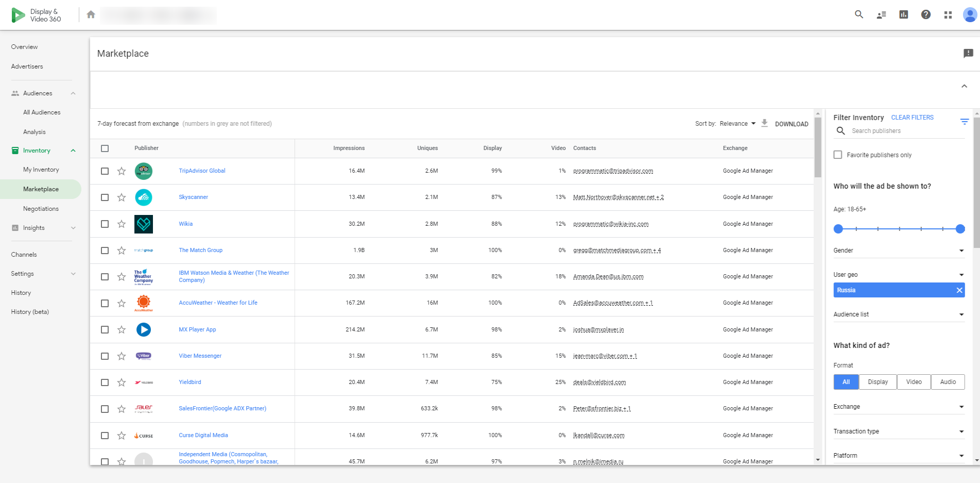Image resolution: width=980 pixels, height=483 pixels.
Task: Enable Favorite publishers only checkbox
Action: 838,155
